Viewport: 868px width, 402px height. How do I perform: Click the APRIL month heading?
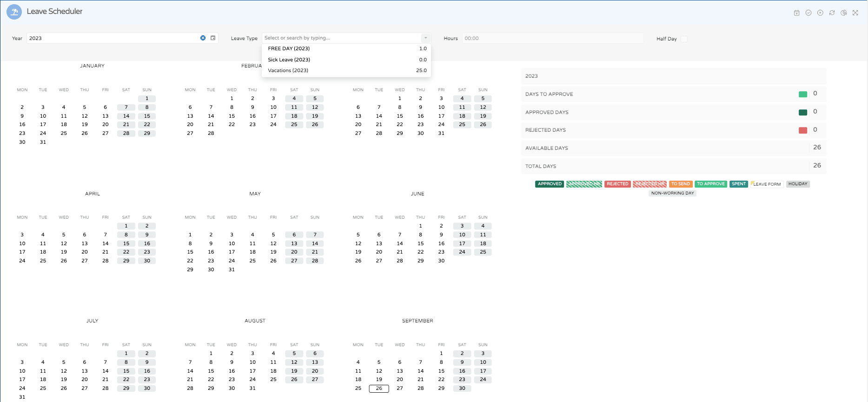coord(92,194)
